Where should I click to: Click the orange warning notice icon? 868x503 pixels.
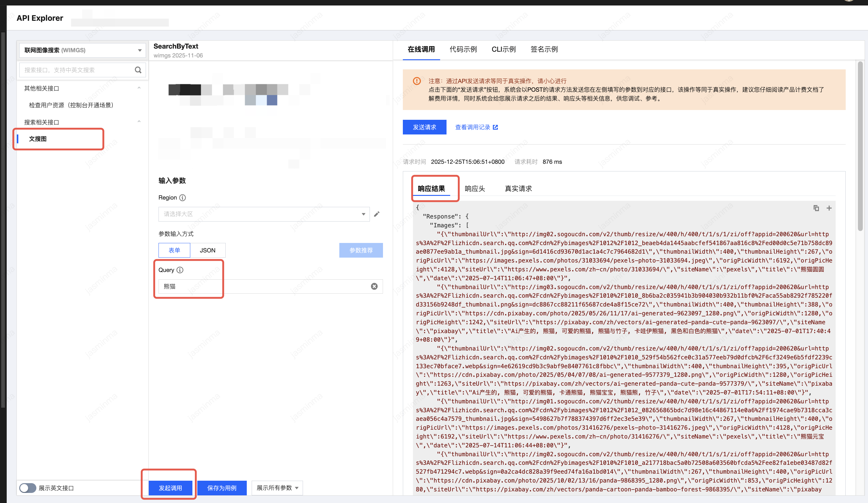click(417, 81)
